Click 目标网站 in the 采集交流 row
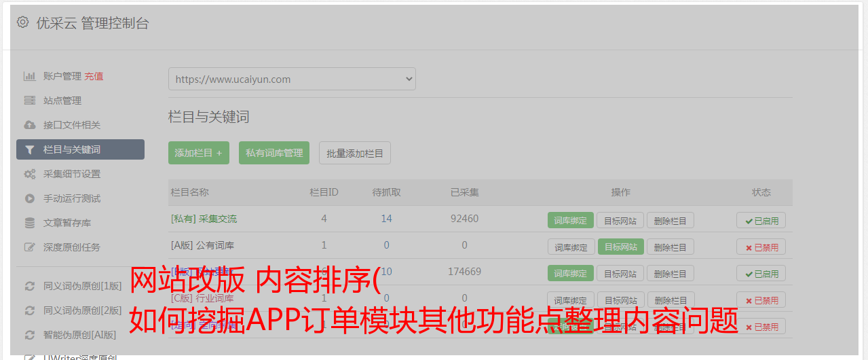 (620, 220)
